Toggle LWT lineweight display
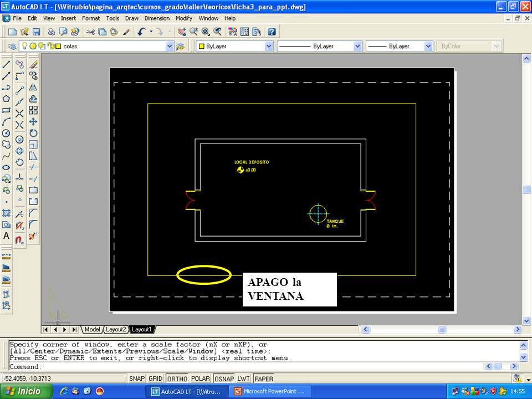 click(243, 378)
